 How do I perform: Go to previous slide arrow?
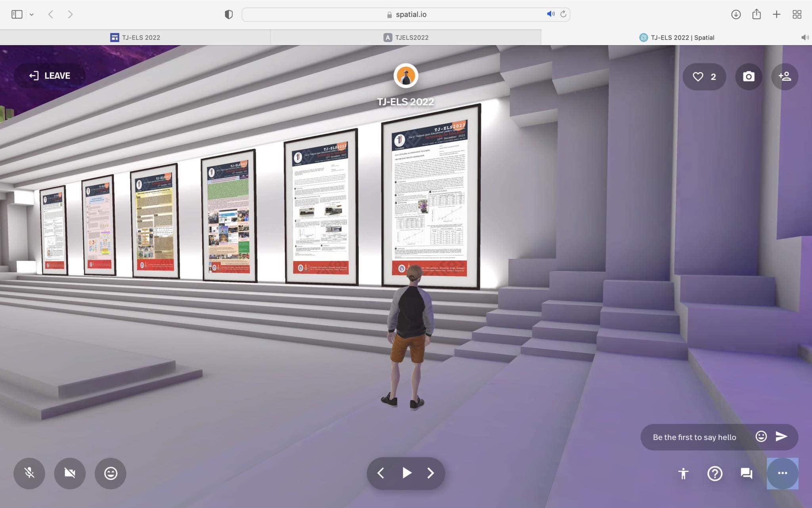coord(381,473)
